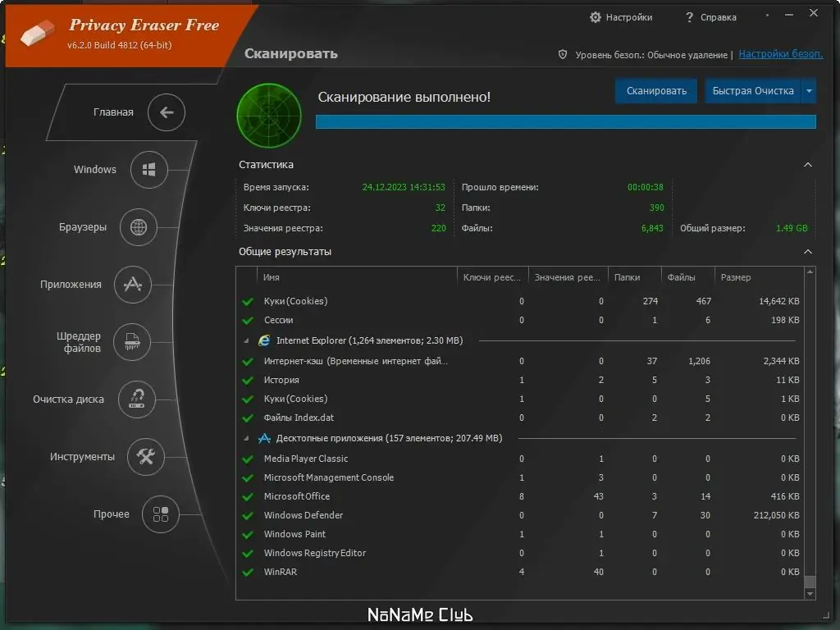
Task: Select the Windows sidebar label
Action: pos(95,170)
